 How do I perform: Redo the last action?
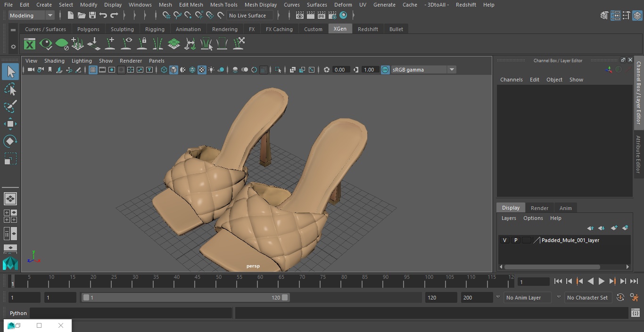point(114,16)
